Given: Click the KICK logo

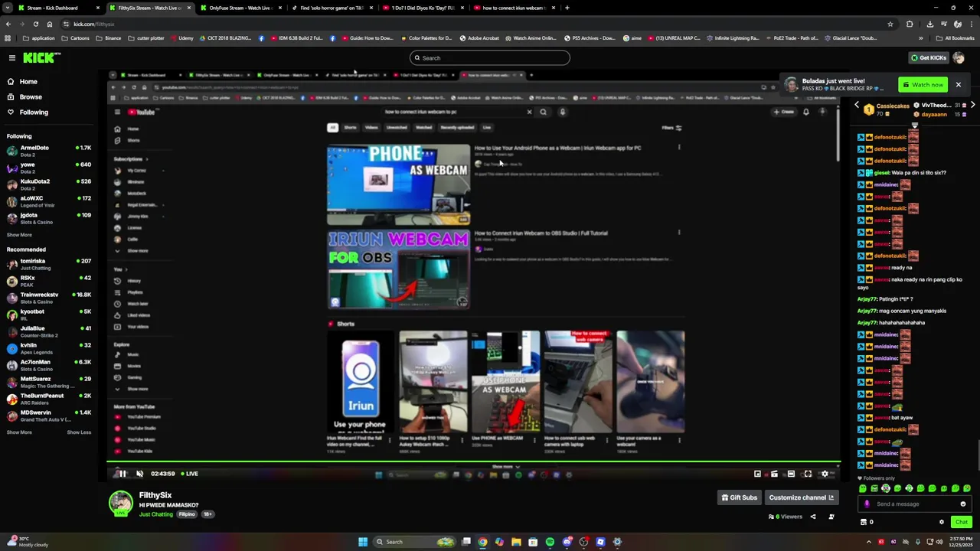Looking at the screenshot, I should 38,58.
